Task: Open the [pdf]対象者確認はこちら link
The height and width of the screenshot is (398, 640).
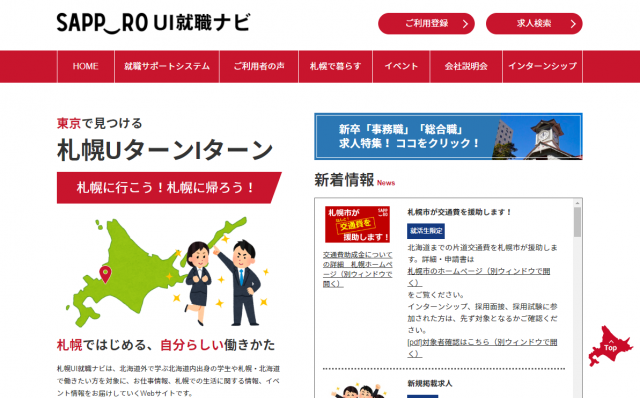Action: [482, 348]
